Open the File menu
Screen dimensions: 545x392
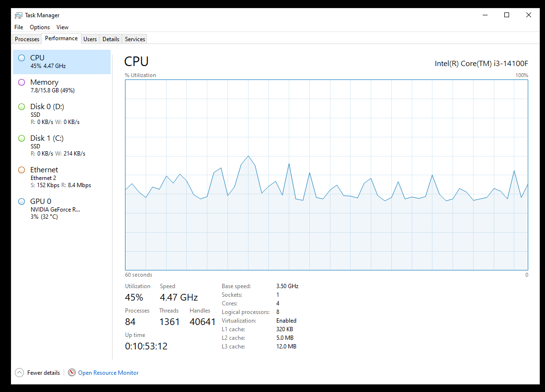[x=19, y=27]
